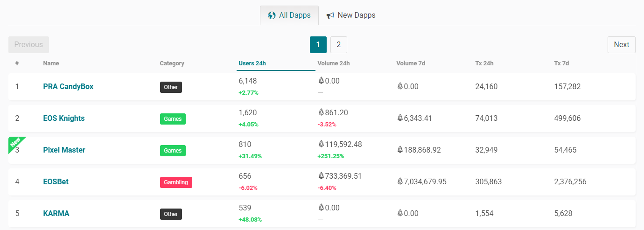Screen dimensions: 644x230
Task: Click the megaphone icon on New Dapps
Action: tap(330, 15)
